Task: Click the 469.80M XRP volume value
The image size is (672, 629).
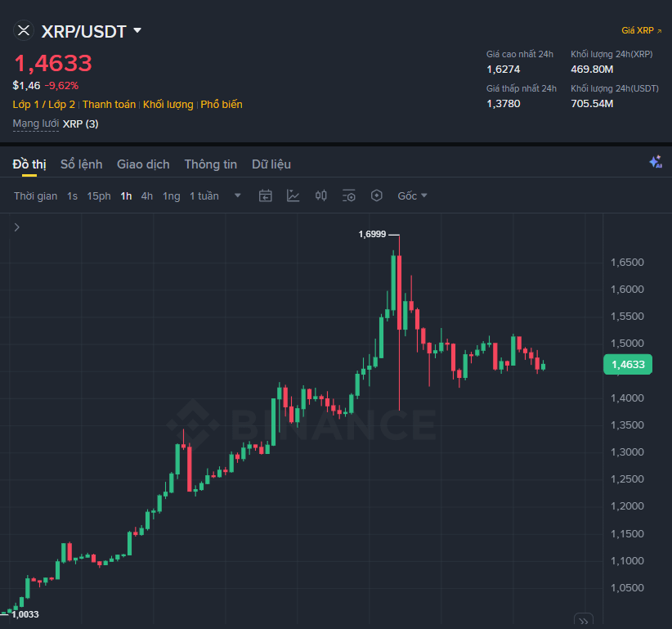Action: [592, 70]
